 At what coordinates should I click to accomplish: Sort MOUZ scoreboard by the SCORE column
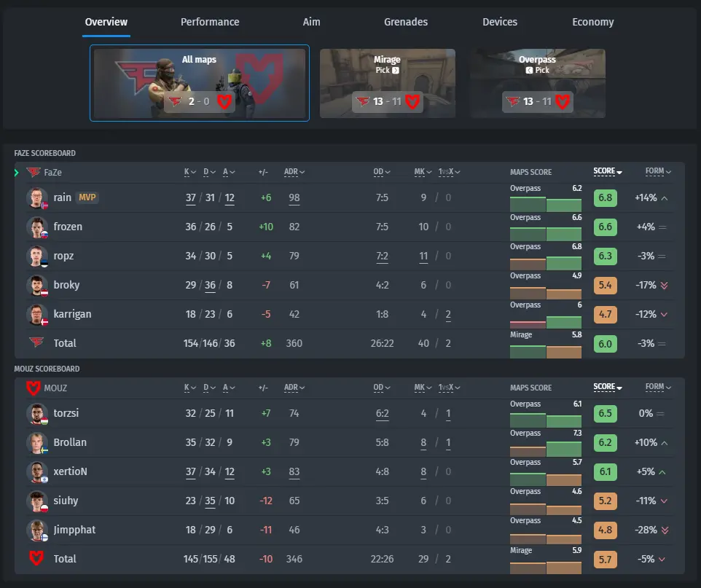(x=608, y=386)
